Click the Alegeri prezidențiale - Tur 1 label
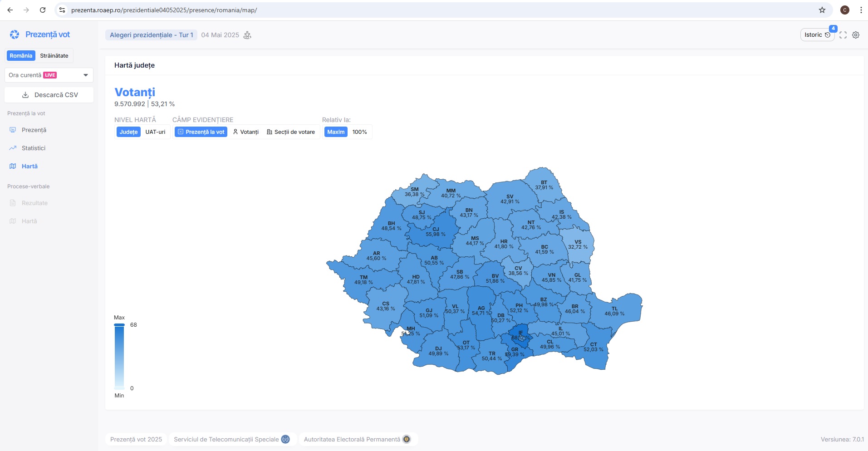 pyautogui.click(x=151, y=35)
